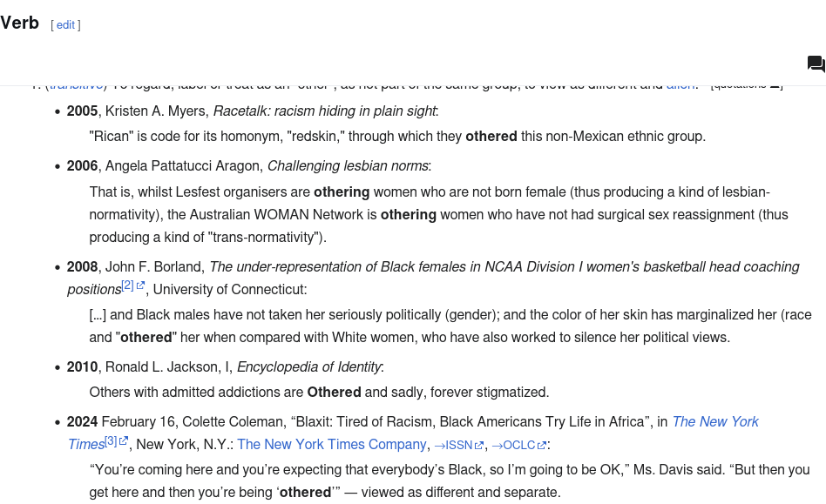Click the external-link icon beside reference [2]

[140, 286]
